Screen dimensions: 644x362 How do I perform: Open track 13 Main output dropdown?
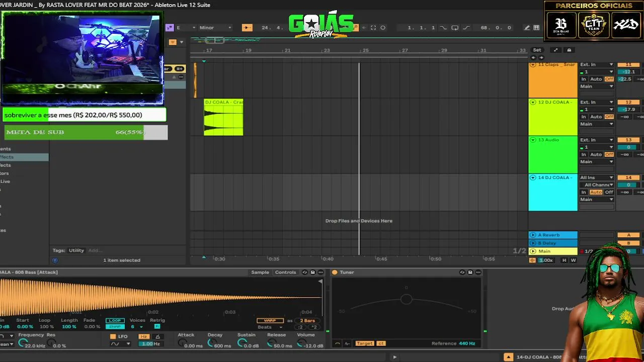(x=597, y=162)
